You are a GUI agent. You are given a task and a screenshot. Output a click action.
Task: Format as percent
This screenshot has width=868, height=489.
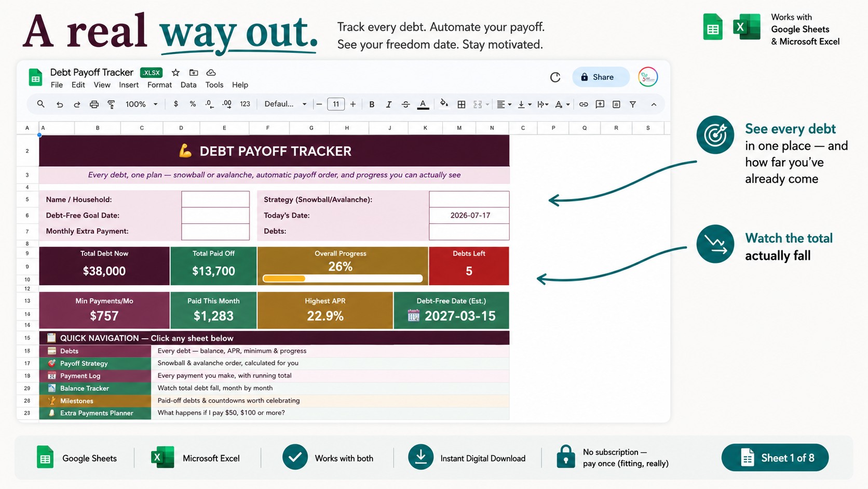coord(193,104)
